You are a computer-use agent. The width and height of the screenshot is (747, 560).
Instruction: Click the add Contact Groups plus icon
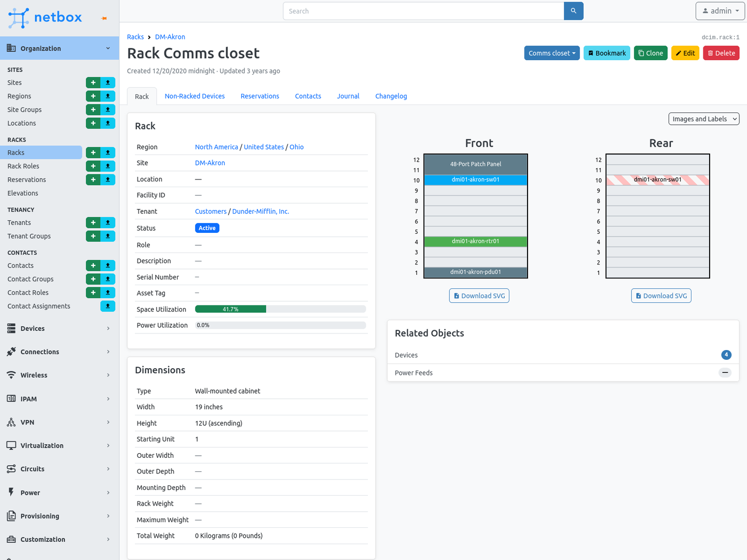(93, 279)
